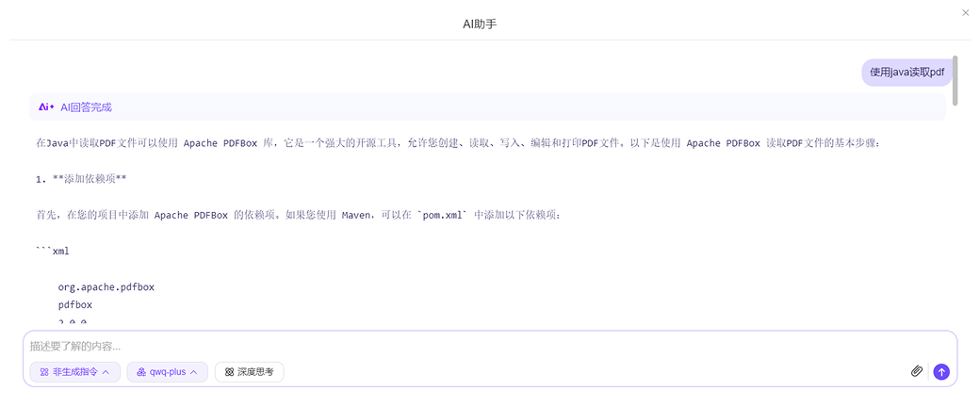
Task: Click the AI回答完成 status bar
Action: pyautogui.click(x=486, y=107)
